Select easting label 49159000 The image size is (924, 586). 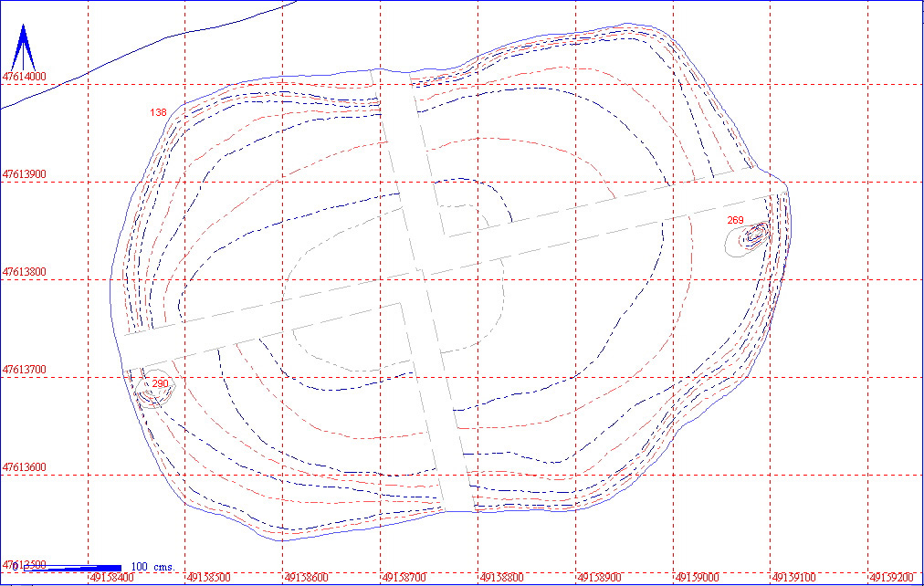click(x=698, y=578)
